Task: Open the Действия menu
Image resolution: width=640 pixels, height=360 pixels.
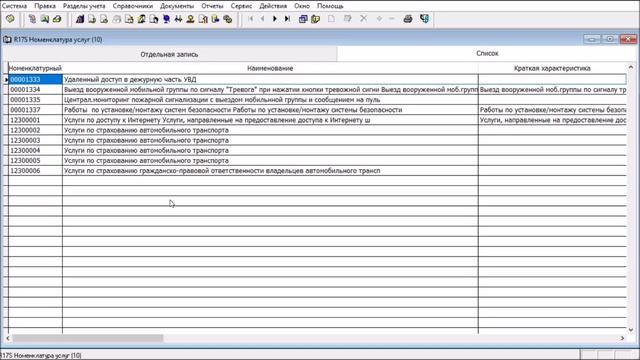Action: (273, 6)
